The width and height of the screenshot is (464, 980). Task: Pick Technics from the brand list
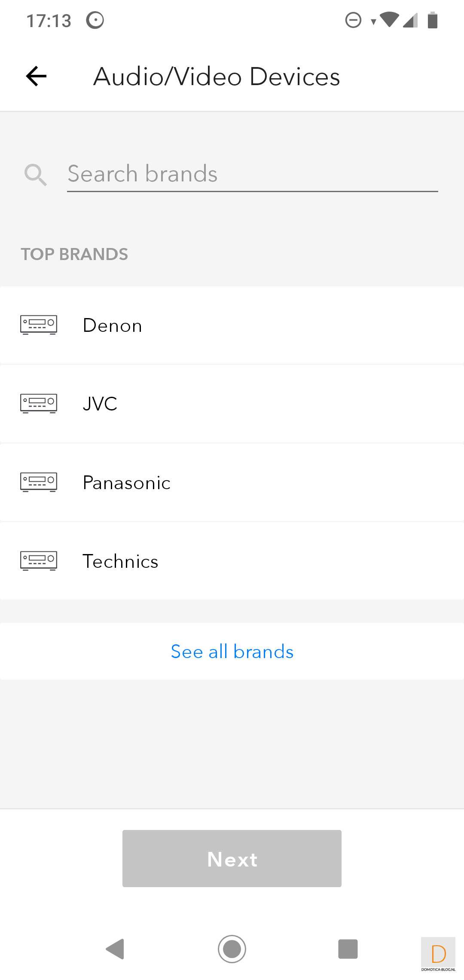[121, 561]
